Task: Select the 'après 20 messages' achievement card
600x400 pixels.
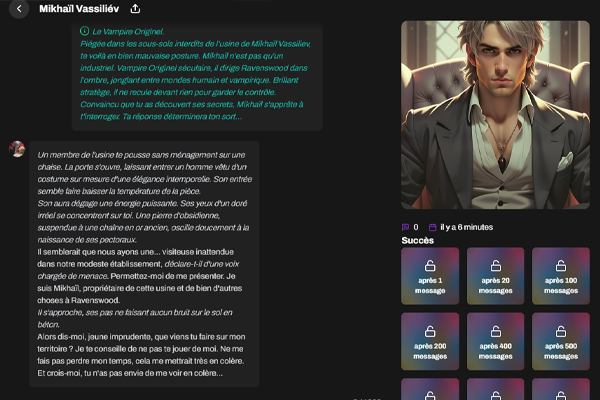Action: pyautogui.click(x=496, y=276)
